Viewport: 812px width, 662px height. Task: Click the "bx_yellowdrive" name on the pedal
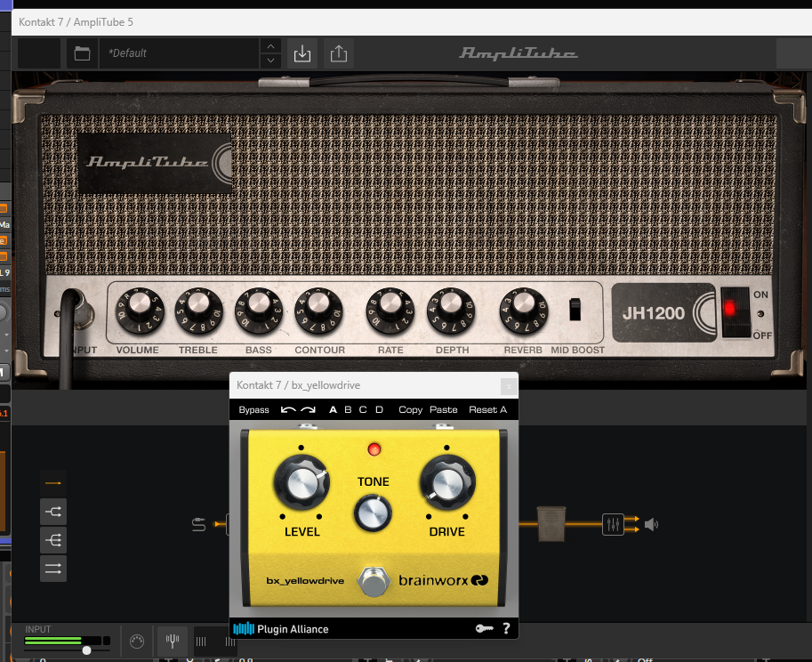pyautogui.click(x=305, y=581)
